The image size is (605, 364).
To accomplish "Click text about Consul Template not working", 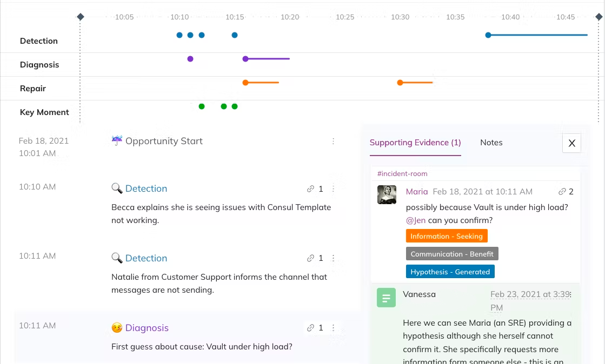I will pyautogui.click(x=221, y=214).
